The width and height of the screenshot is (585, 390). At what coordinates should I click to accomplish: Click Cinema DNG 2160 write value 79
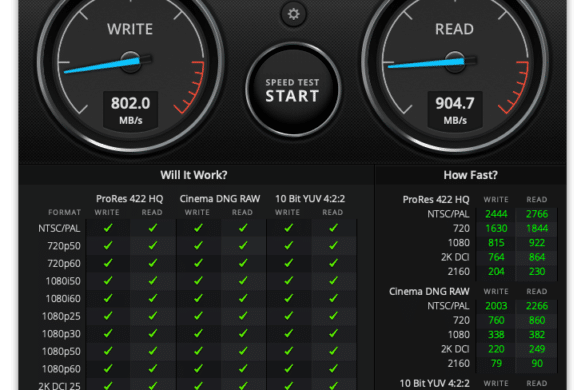click(x=496, y=364)
